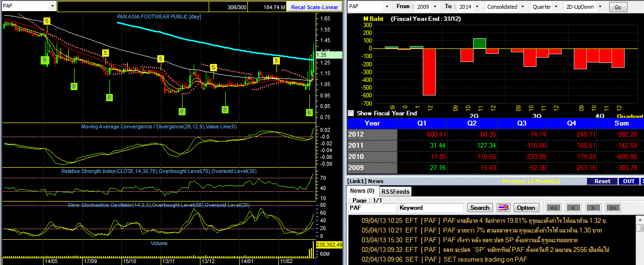Select the 2009 year row label
The image size is (644, 265).
pyautogui.click(x=372, y=168)
